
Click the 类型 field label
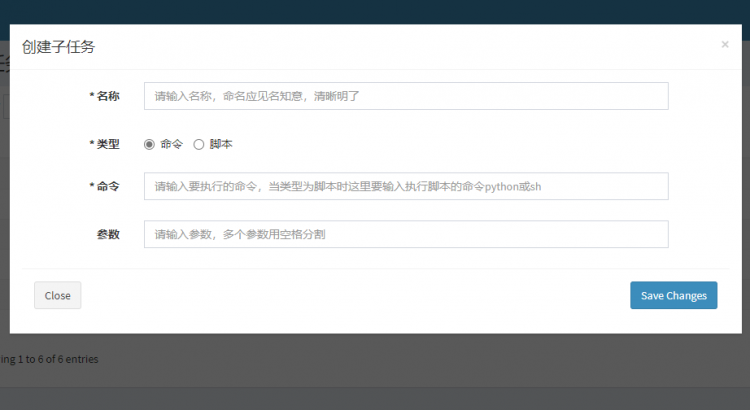[108, 144]
